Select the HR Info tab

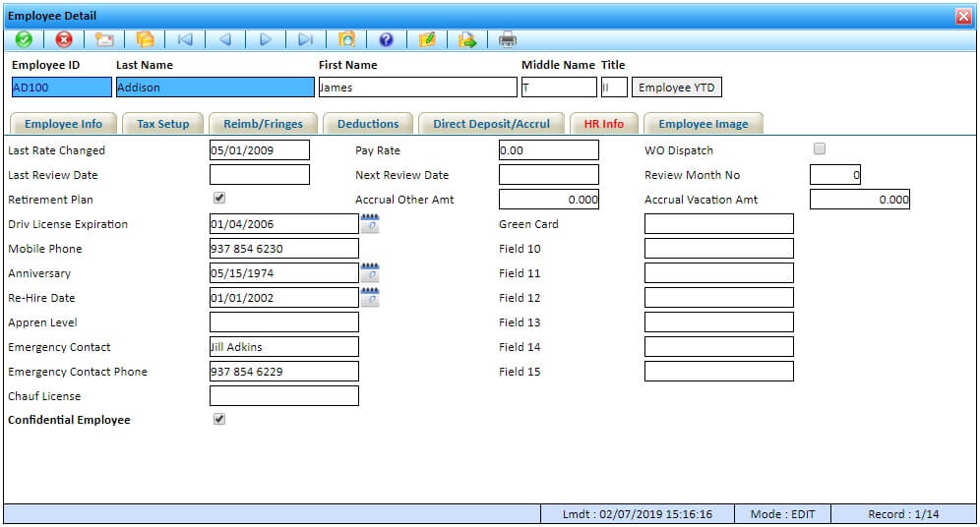(604, 124)
